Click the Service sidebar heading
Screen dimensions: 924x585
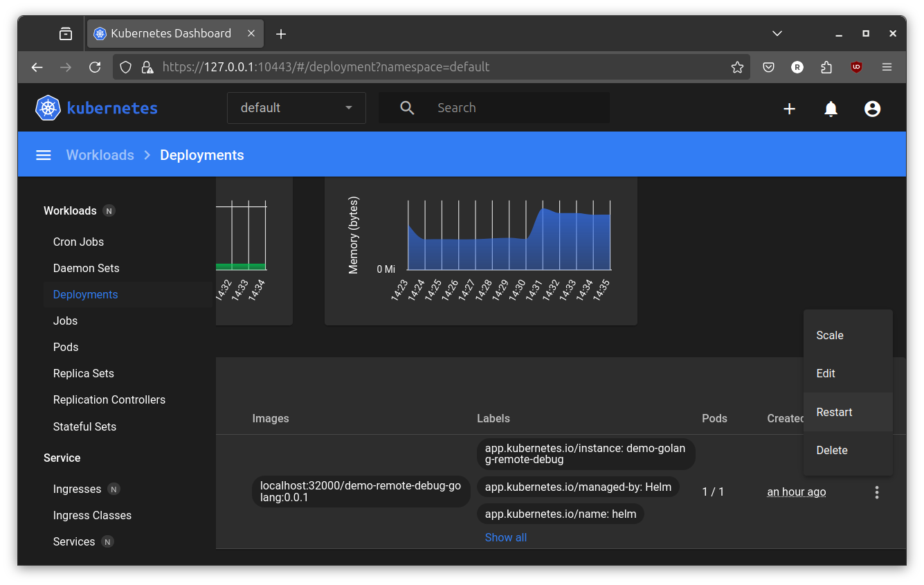pyautogui.click(x=62, y=458)
